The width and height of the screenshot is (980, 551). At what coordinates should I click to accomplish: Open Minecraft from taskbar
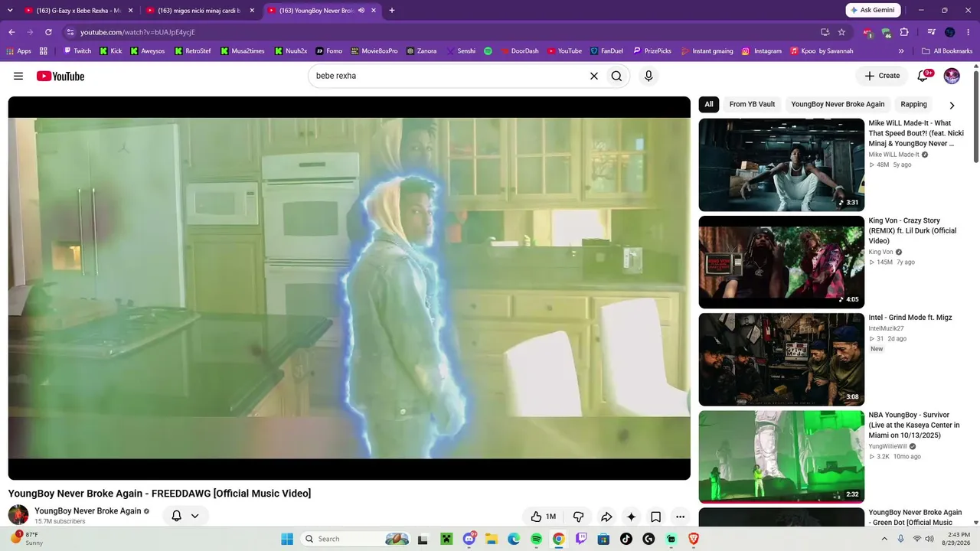tap(446, 539)
